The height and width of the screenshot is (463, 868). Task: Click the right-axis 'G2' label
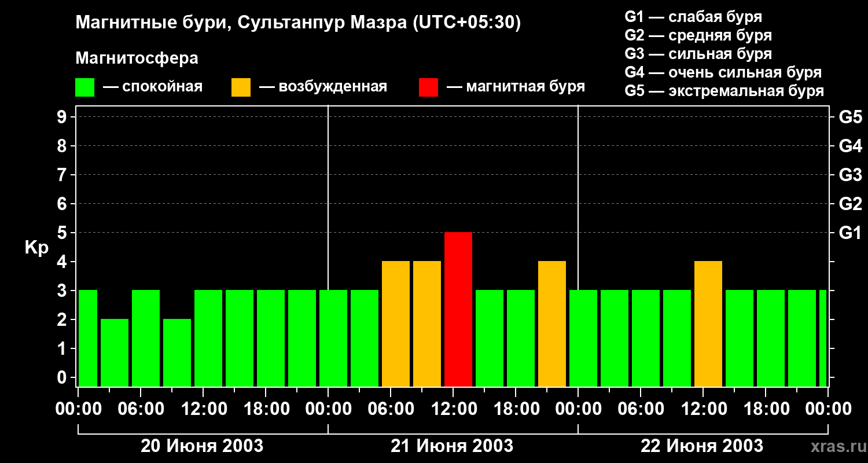click(x=850, y=204)
